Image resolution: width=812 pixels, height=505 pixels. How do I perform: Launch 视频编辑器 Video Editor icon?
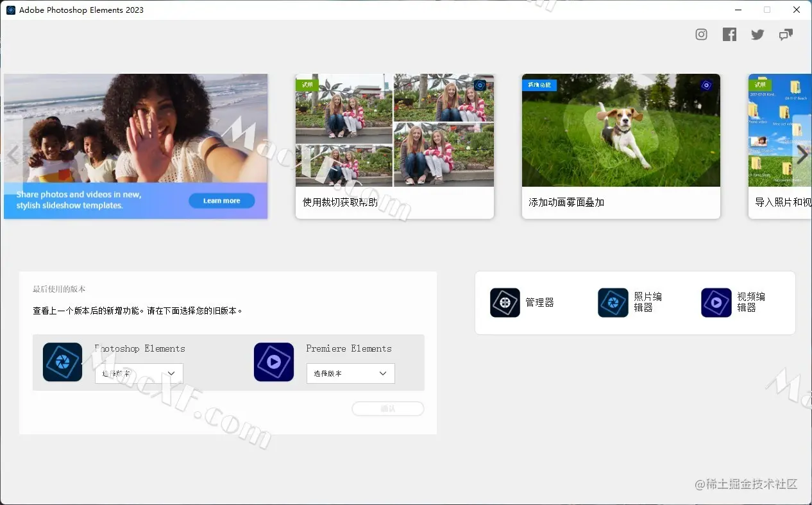[x=716, y=302]
